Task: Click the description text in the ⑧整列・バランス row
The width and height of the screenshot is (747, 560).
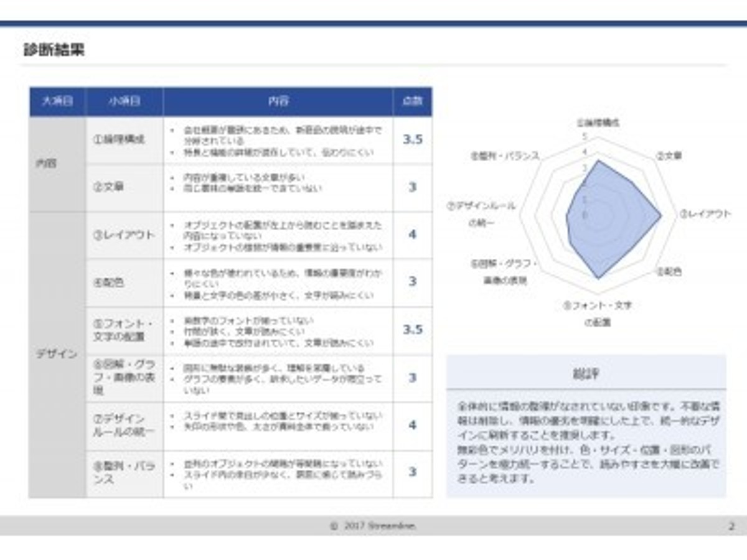Action: click(x=277, y=475)
